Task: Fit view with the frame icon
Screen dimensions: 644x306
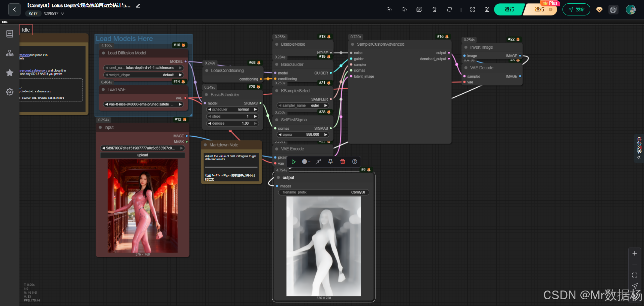Action: (x=635, y=275)
